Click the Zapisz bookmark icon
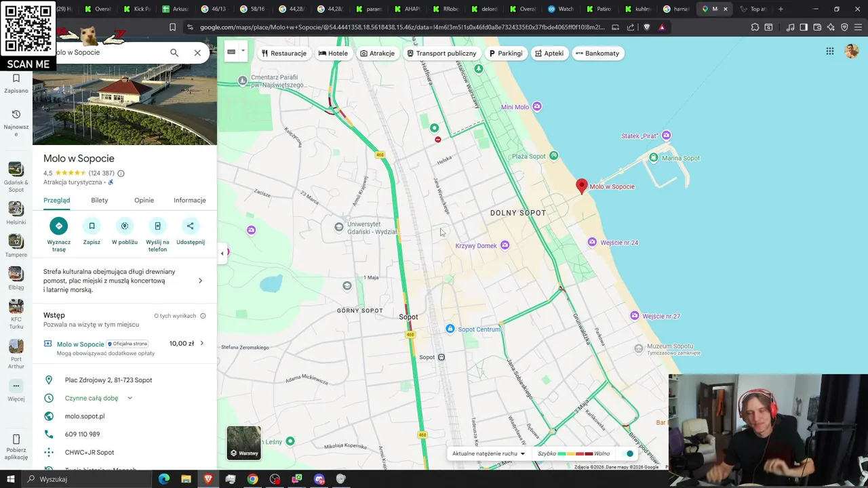868x488 pixels. pos(92,226)
